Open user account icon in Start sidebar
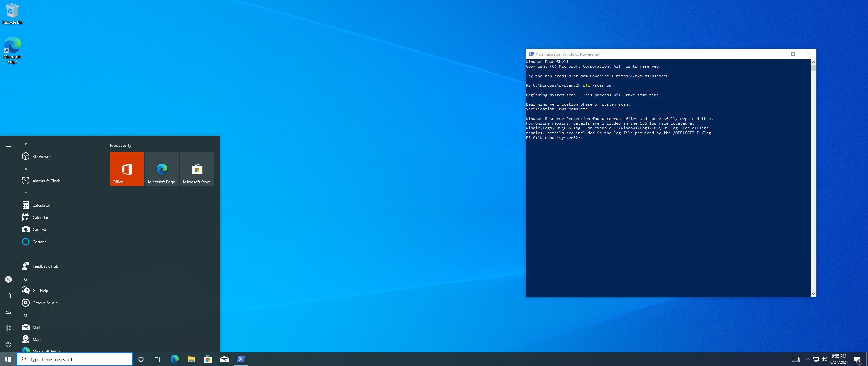The height and width of the screenshot is (366, 868). click(x=8, y=279)
